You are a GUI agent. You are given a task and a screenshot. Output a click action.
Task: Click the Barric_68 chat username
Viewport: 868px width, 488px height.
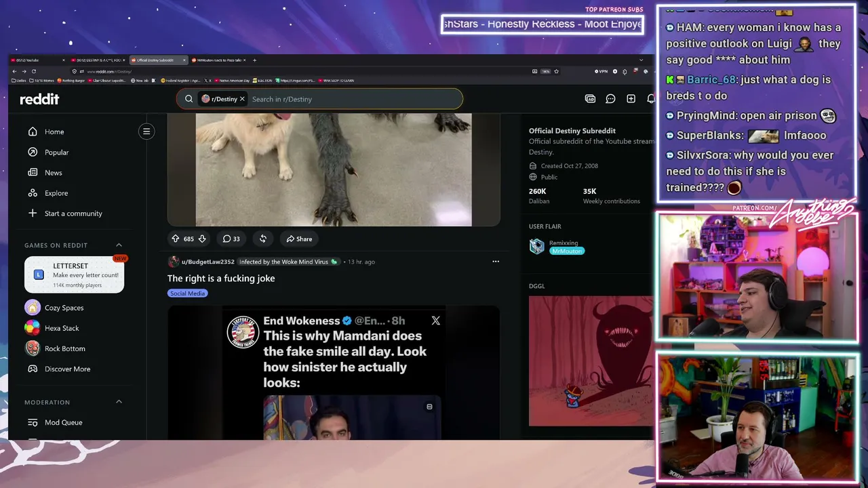711,80
